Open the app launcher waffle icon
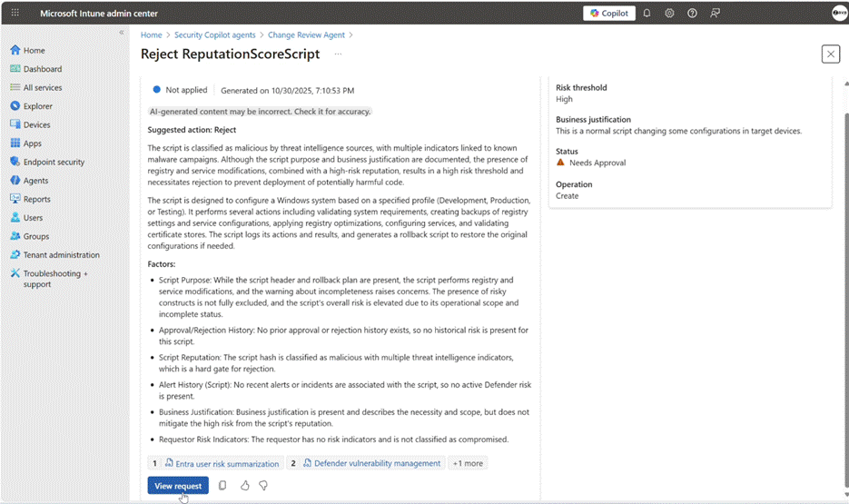849x504 pixels. click(15, 14)
